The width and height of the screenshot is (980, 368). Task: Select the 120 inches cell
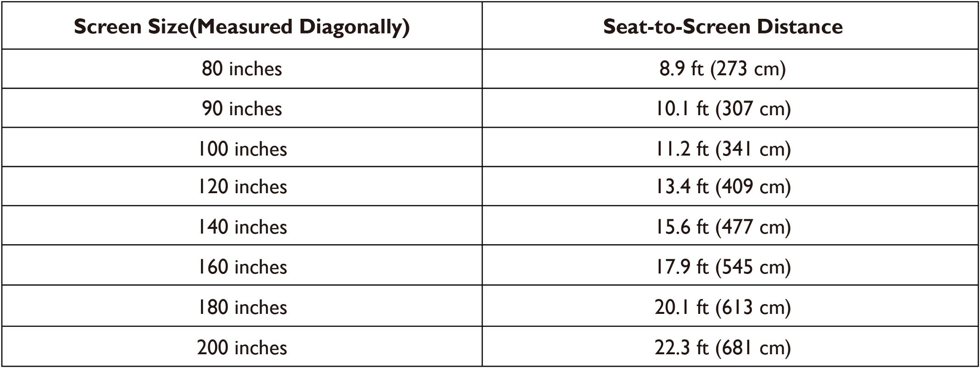point(242,186)
